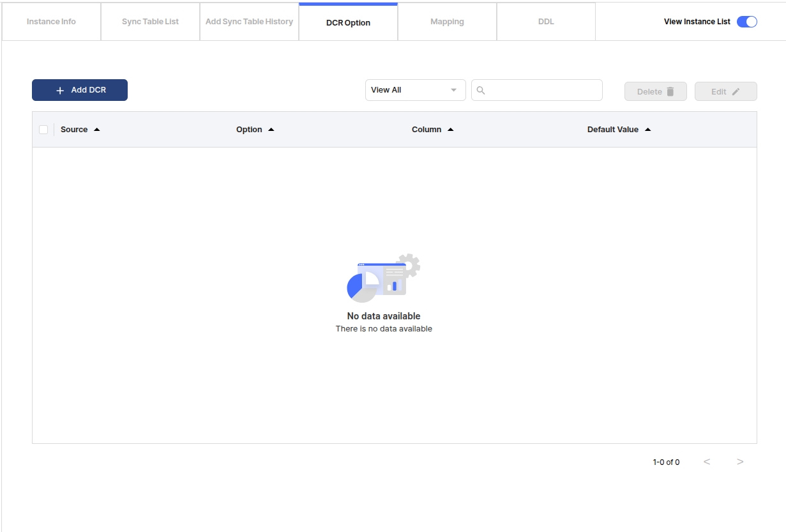Go to the previous page arrow
The image size is (786, 532).
point(707,462)
